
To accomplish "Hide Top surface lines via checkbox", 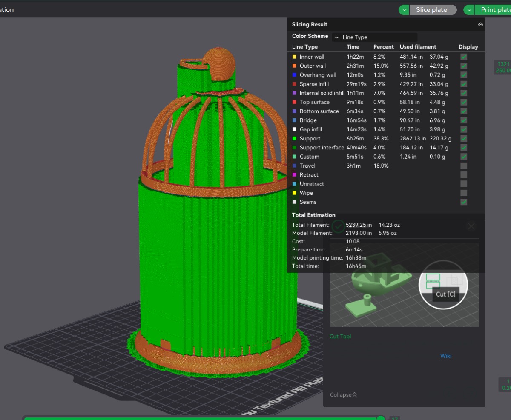I will tap(464, 102).
